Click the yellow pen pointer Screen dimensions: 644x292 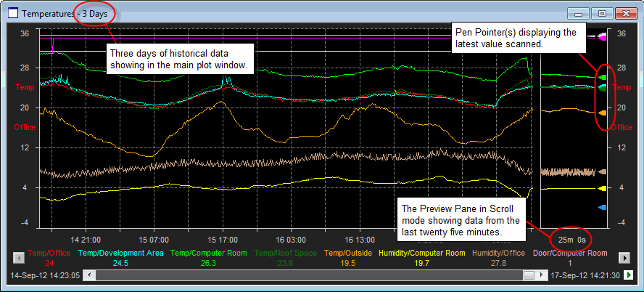[x=602, y=188]
